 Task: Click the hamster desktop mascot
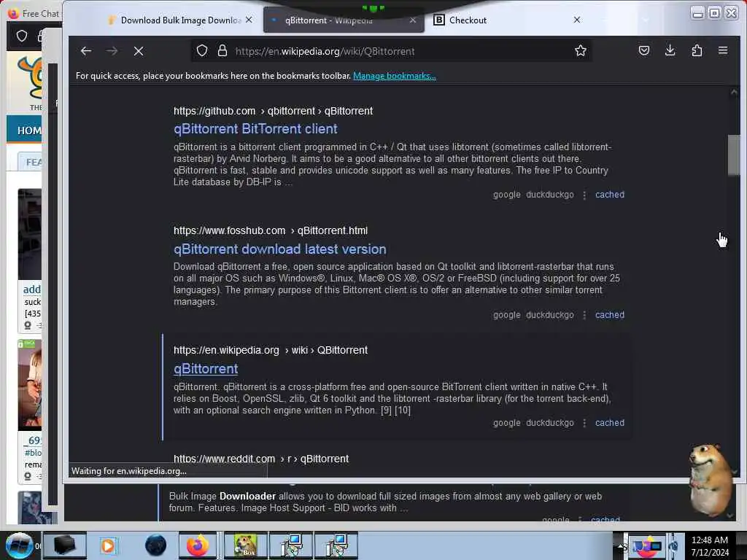point(711,480)
